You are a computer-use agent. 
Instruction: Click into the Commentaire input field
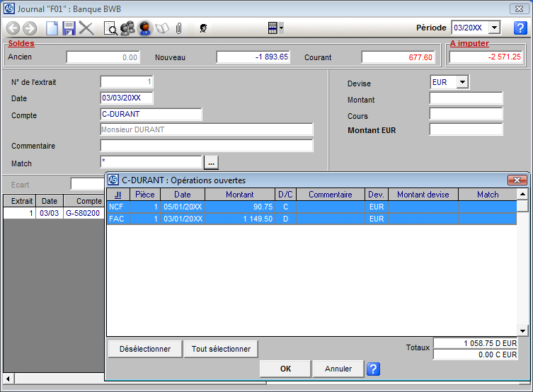207,146
